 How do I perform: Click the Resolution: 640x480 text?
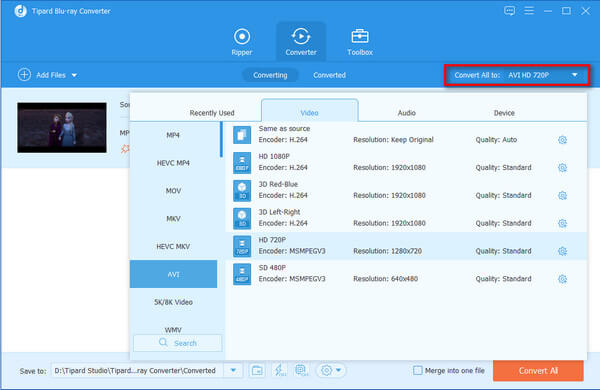click(385, 279)
